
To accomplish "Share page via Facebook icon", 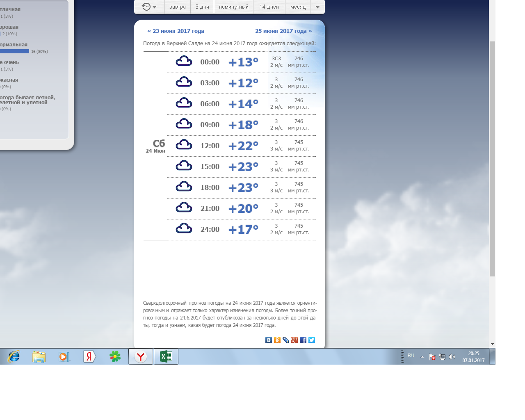I will coord(303,340).
